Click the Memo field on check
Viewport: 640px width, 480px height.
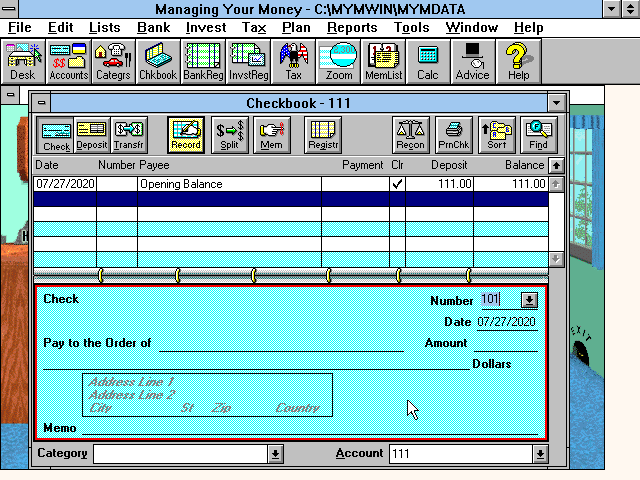[x=310, y=428]
